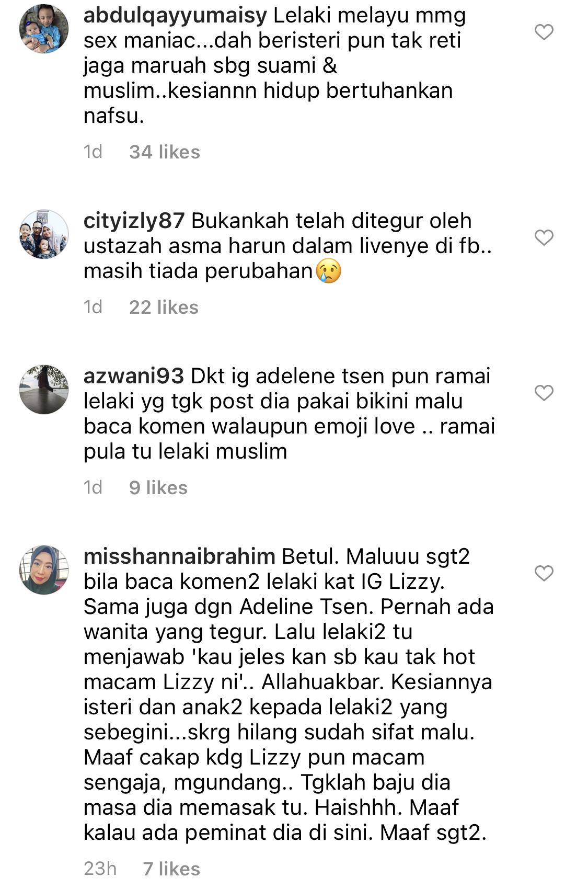
Task: View the 22 likes list
Action: click(164, 307)
